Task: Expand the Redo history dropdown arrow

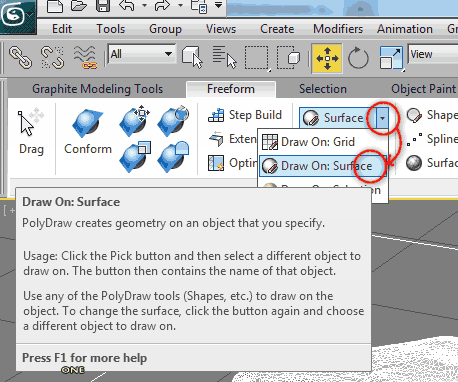Action: click(180, 5)
